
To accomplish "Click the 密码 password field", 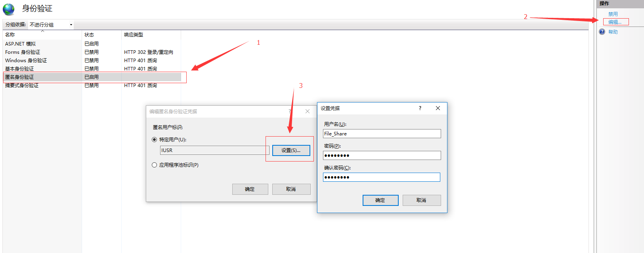I will click(x=382, y=156).
